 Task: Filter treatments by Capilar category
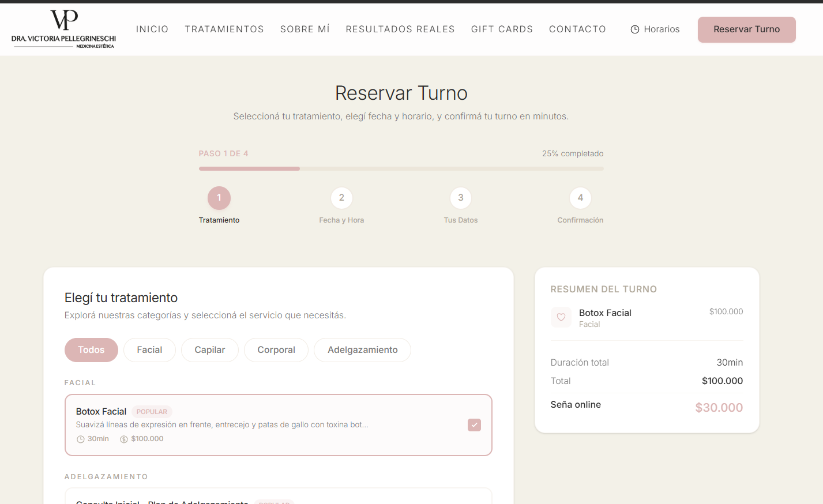209,350
